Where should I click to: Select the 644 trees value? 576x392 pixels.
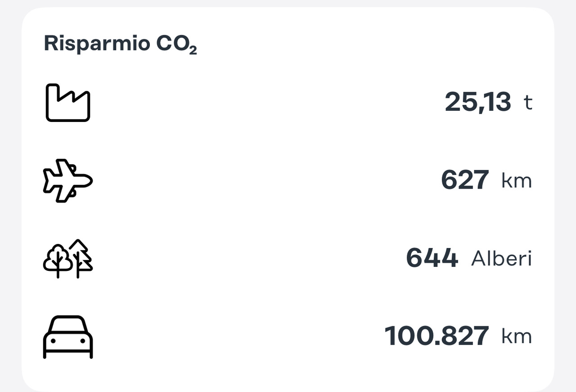click(432, 258)
